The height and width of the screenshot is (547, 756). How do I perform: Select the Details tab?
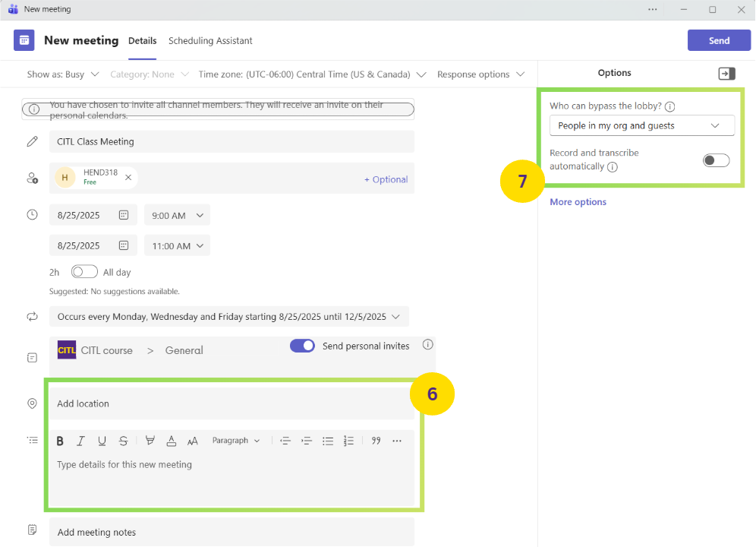coord(142,41)
